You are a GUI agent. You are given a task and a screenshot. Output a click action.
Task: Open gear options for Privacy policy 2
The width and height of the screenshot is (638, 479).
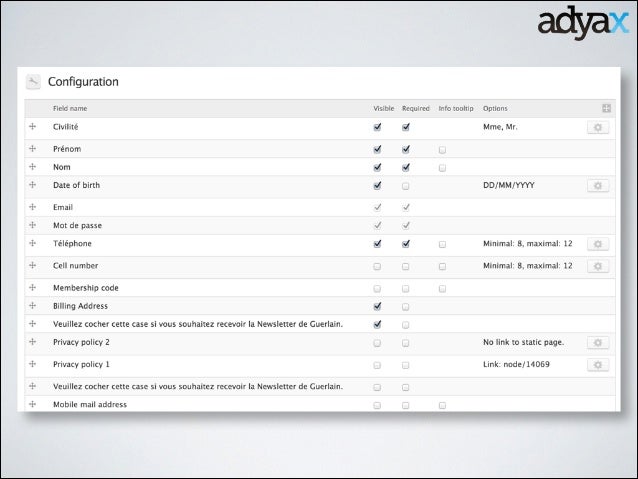tap(598, 342)
